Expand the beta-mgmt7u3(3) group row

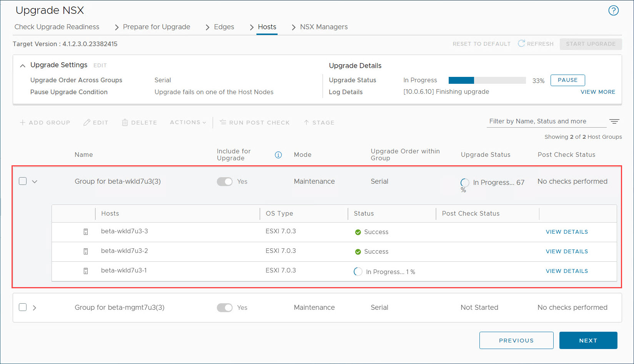pos(35,307)
